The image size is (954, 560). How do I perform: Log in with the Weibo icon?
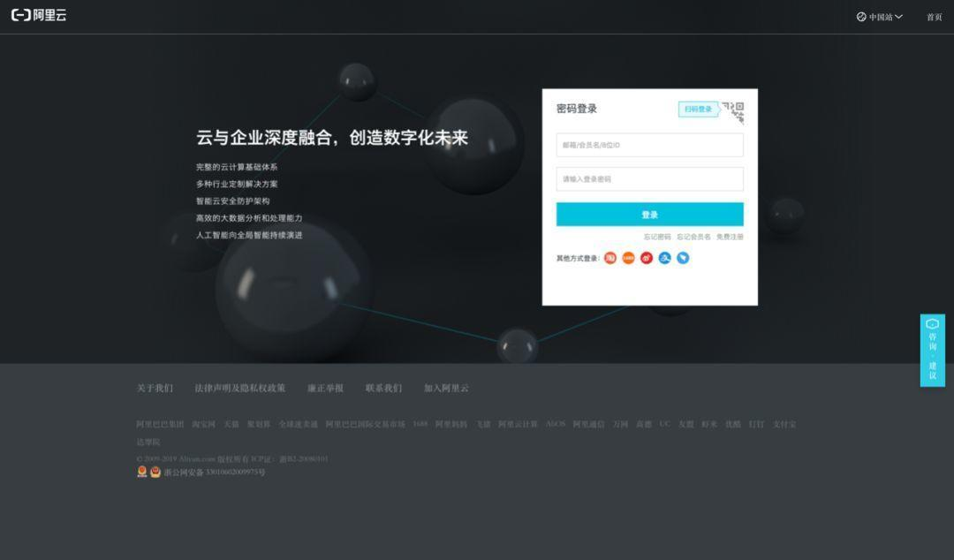(x=646, y=258)
